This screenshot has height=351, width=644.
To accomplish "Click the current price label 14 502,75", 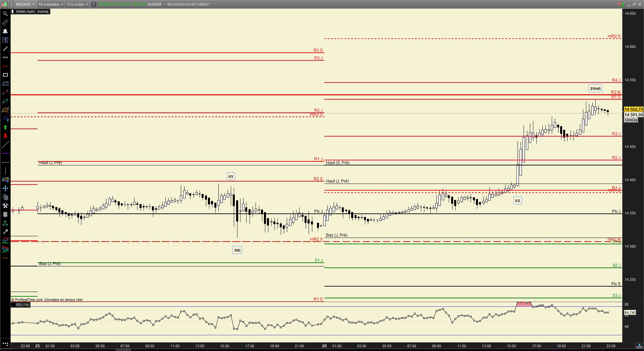I will point(634,109).
